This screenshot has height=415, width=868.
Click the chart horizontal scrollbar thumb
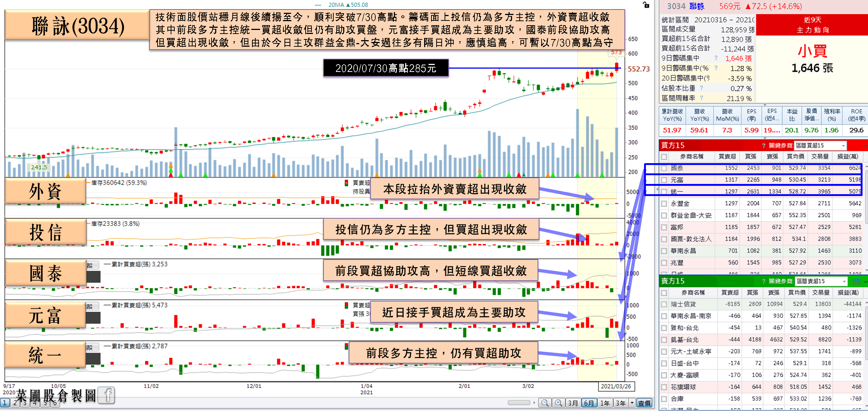click(x=519, y=403)
